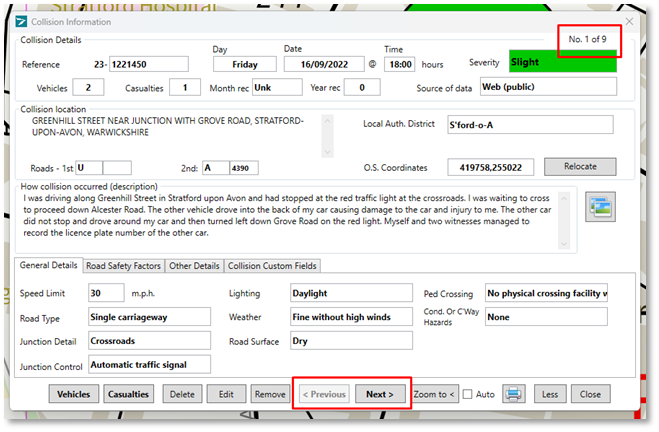This screenshot has height=432, width=659.
Task: Open the Vehicles details button
Action: point(73,394)
